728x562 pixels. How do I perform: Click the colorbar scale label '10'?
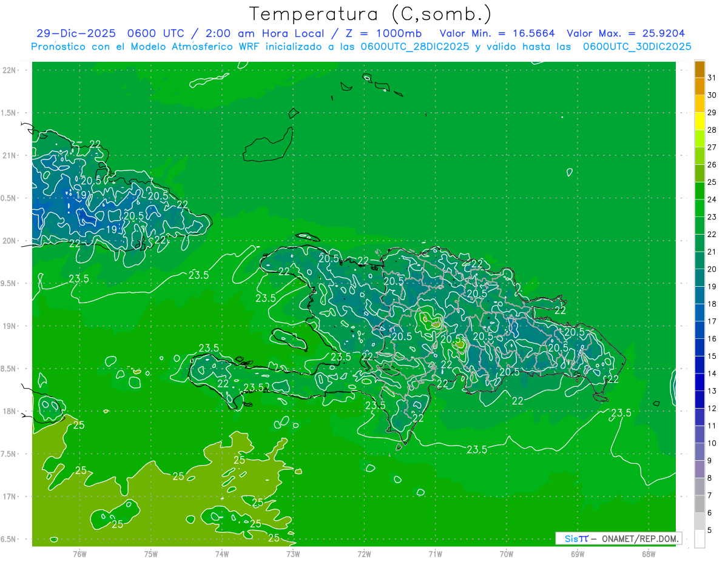(712, 443)
